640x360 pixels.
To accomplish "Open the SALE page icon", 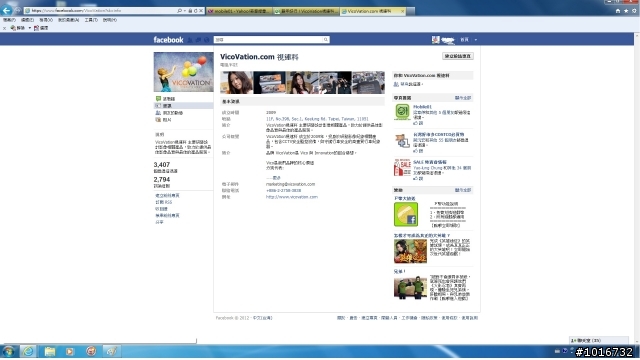I will pyautogui.click(x=402, y=168).
